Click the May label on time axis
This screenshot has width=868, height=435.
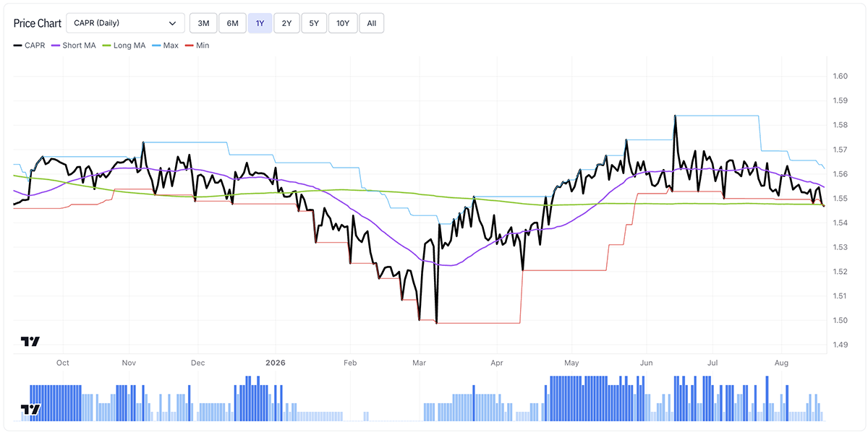pos(571,363)
